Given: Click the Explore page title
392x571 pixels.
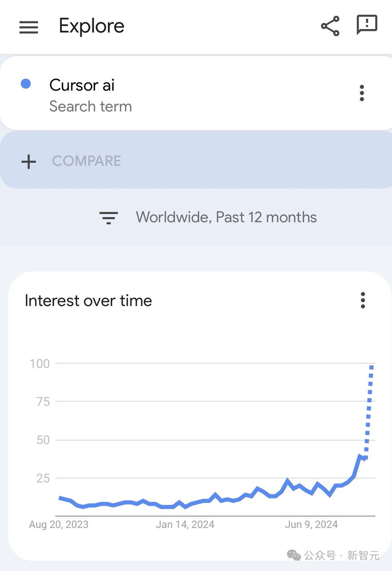Looking at the screenshot, I should coord(91,26).
